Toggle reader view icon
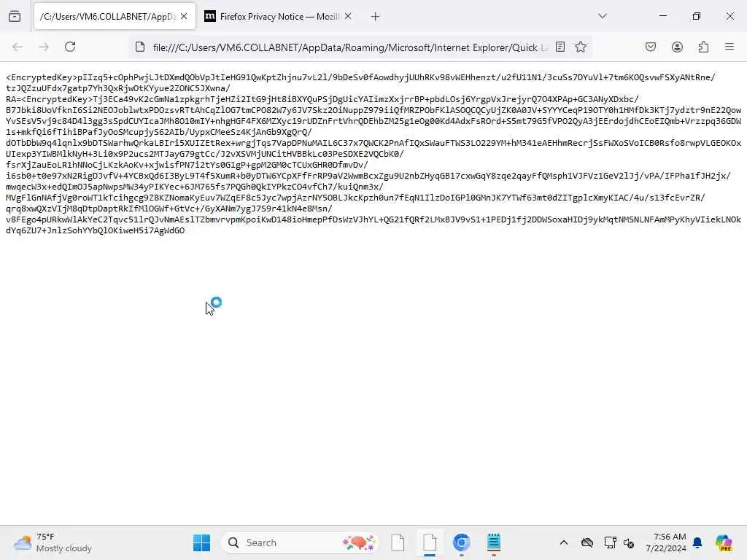 pyautogui.click(x=560, y=47)
